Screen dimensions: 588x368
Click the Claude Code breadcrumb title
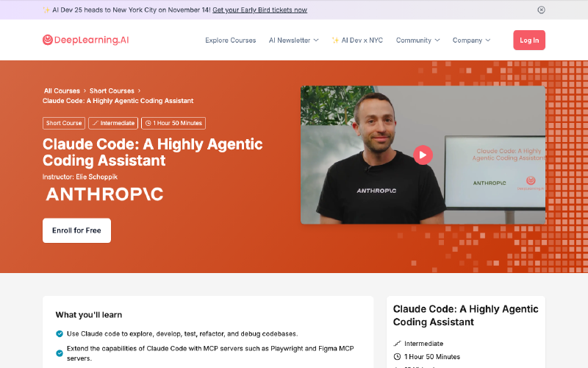(x=118, y=101)
